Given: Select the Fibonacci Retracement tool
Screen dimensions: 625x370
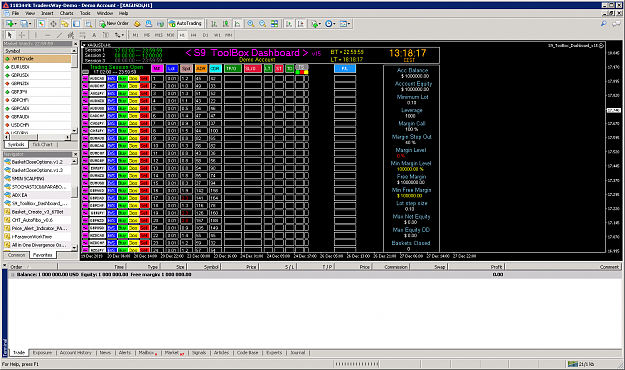Looking at the screenshot, I should 83,35.
